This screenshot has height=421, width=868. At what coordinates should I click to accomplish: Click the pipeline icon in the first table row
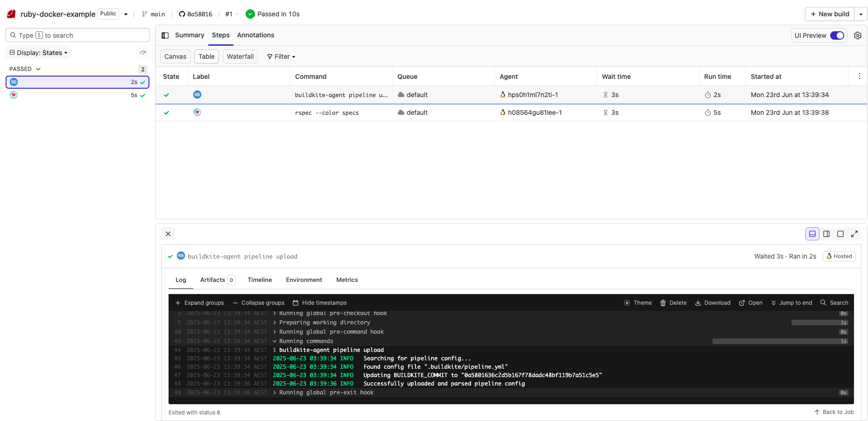[x=198, y=95]
